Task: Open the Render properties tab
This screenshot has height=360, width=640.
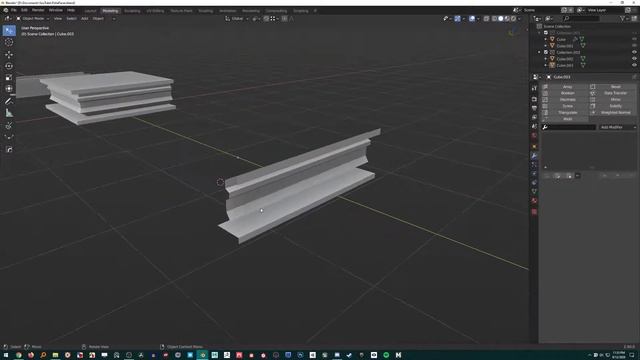Action: point(534,99)
